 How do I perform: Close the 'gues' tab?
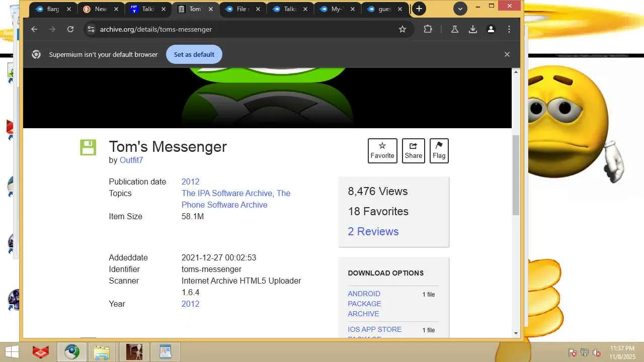coord(400,9)
